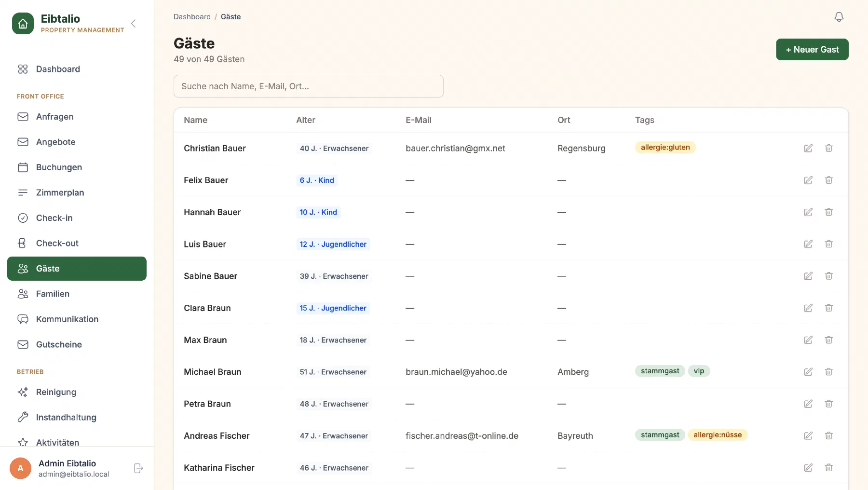Click the Alter column header
This screenshot has height=490, width=868.
tap(306, 120)
